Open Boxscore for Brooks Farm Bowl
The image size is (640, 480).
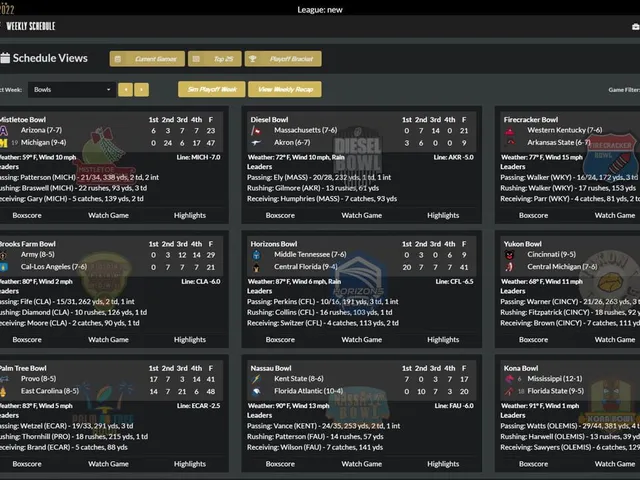27,340
